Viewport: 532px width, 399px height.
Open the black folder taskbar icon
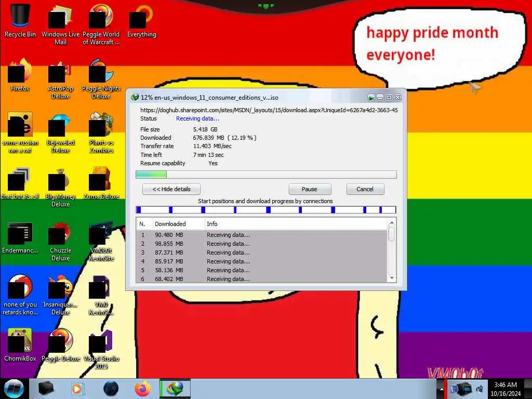46,389
